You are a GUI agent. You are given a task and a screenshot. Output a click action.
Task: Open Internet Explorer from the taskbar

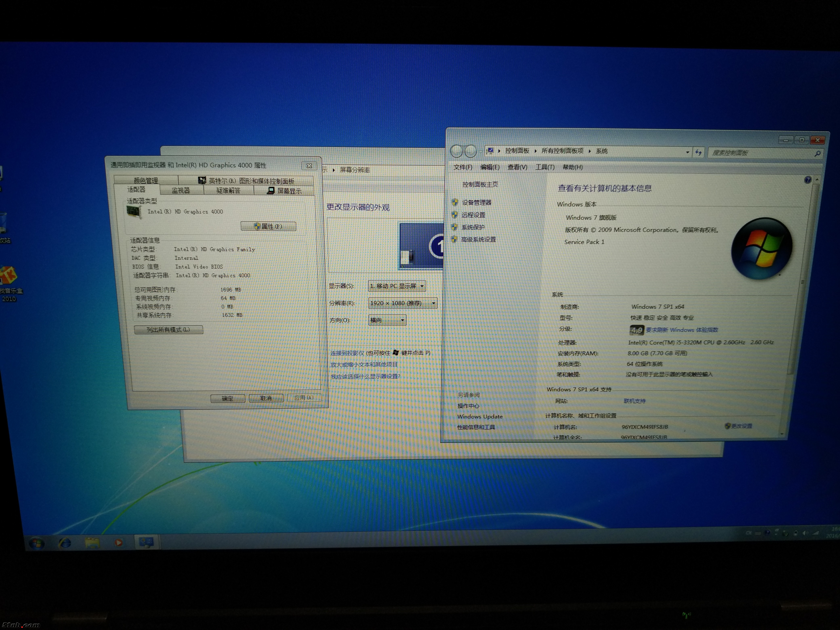[x=65, y=543]
